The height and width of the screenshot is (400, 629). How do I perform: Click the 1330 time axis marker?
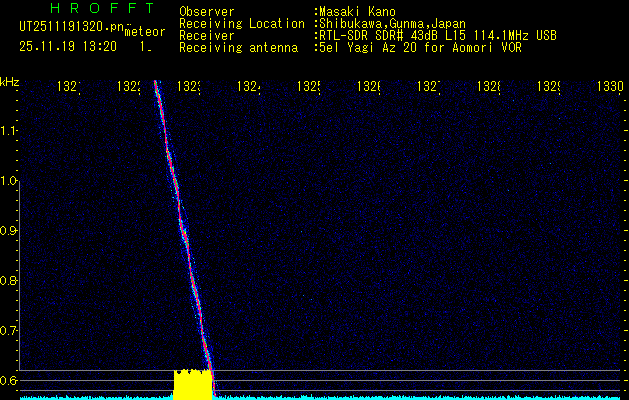(611, 88)
